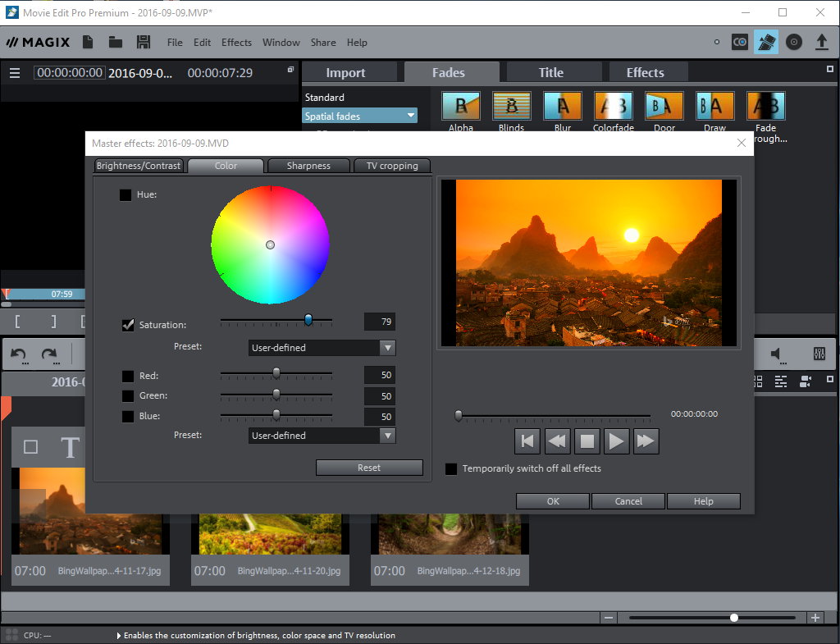The width and height of the screenshot is (840, 644).
Task: Click the dialog's Help button
Action: [703, 501]
